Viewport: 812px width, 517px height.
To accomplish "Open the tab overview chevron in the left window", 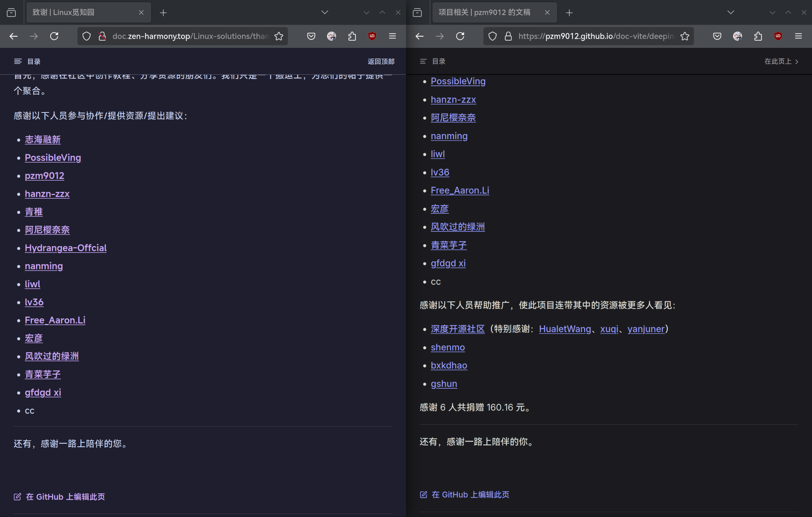I will coord(324,12).
